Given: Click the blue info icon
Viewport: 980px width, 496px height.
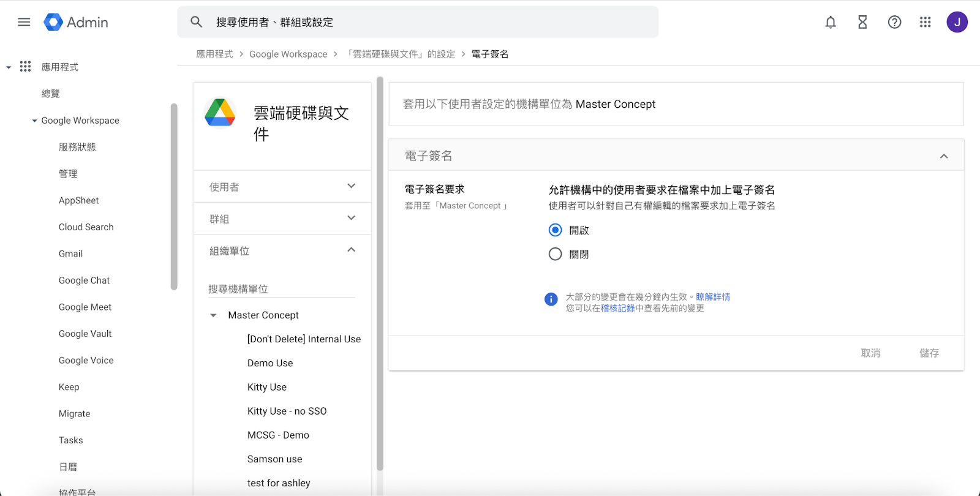Looking at the screenshot, I should pos(551,299).
